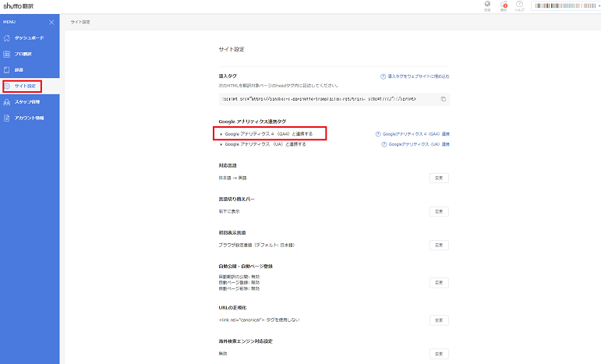Open the dictionary menu item below プロ翻訳
This screenshot has height=364, width=608.
coord(30,70)
